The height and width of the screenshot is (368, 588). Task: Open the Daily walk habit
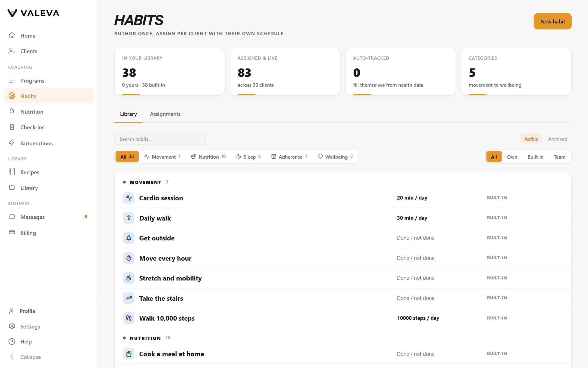343,218
